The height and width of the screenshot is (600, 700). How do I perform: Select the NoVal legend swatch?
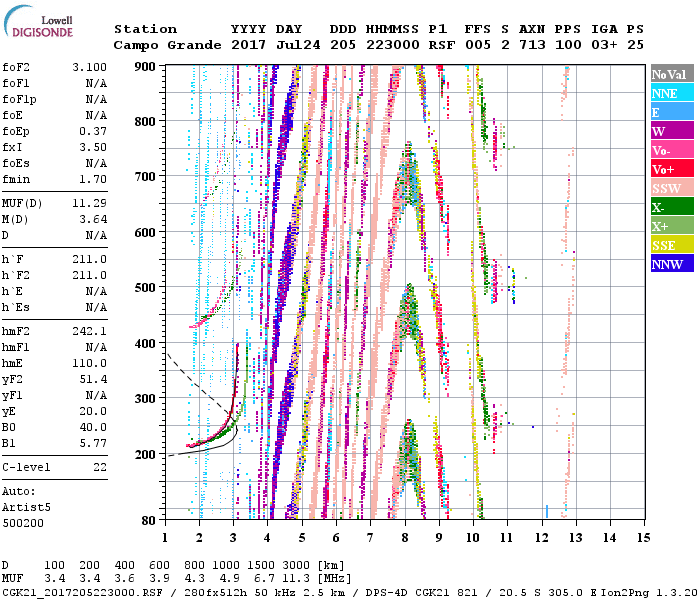(x=671, y=75)
